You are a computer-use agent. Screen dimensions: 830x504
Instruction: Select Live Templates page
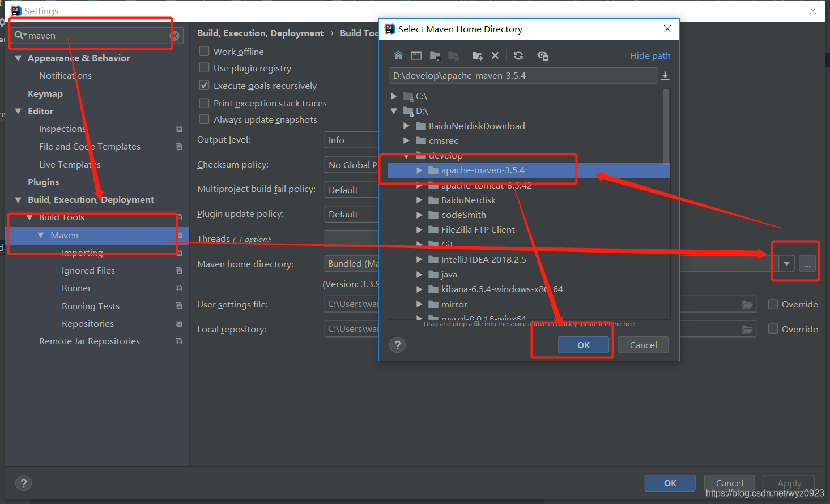click(70, 165)
